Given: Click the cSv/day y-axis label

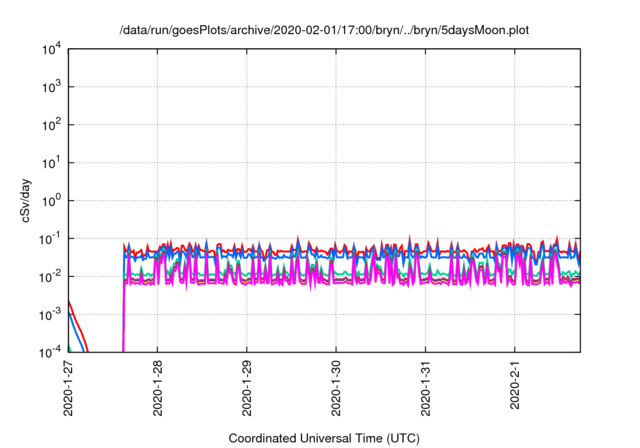Looking at the screenshot, I should [x=25, y=200].
